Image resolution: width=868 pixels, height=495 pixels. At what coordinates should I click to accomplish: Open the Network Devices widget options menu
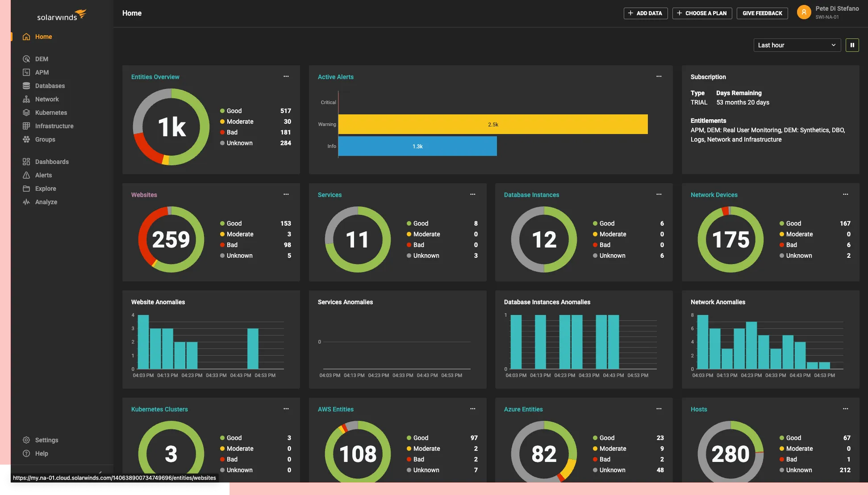(845, 194)
